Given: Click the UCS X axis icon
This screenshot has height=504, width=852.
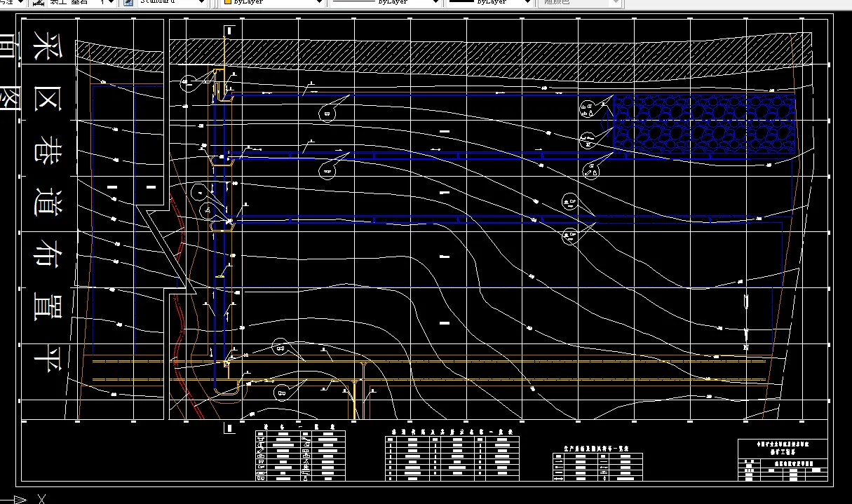Looking at the screenshot, I should [x=25, y=499].
